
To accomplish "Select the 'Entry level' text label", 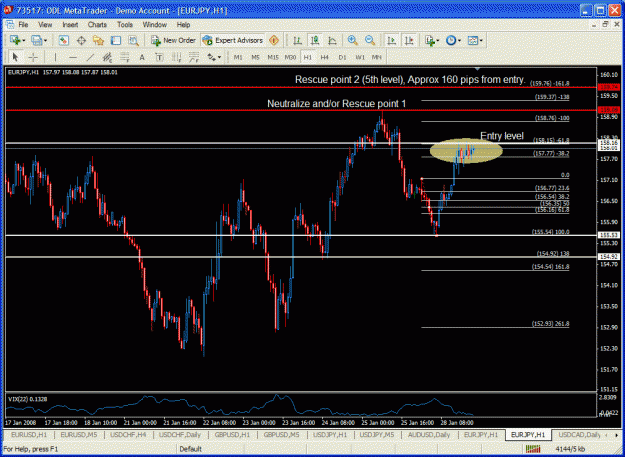I will pos(501,136).
